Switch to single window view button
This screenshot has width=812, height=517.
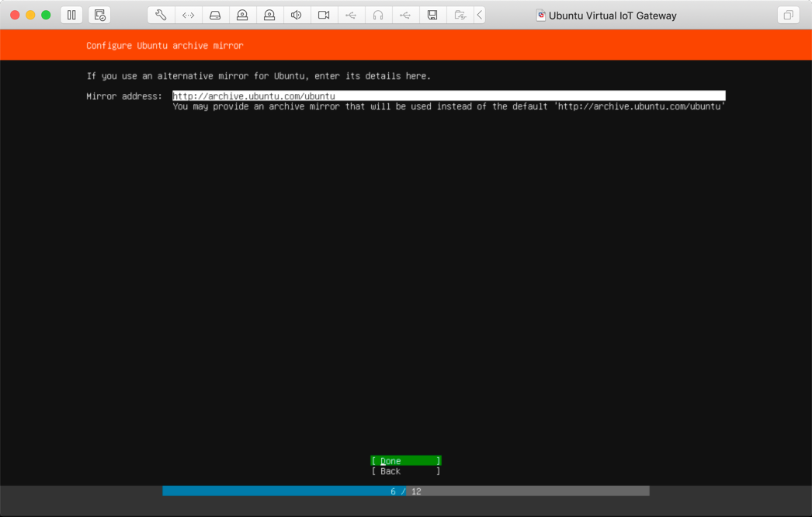click(788, 15)
